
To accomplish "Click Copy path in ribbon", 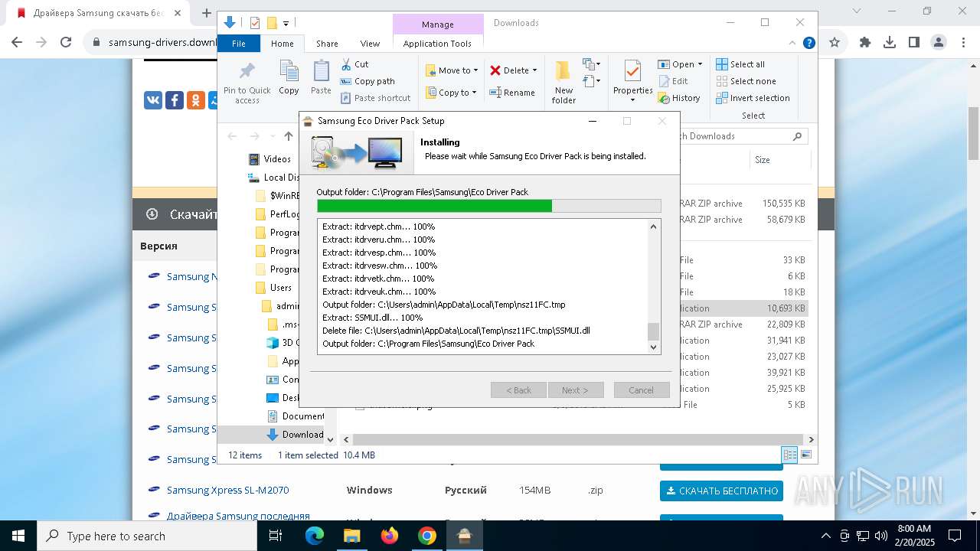I will click(367, 81).
